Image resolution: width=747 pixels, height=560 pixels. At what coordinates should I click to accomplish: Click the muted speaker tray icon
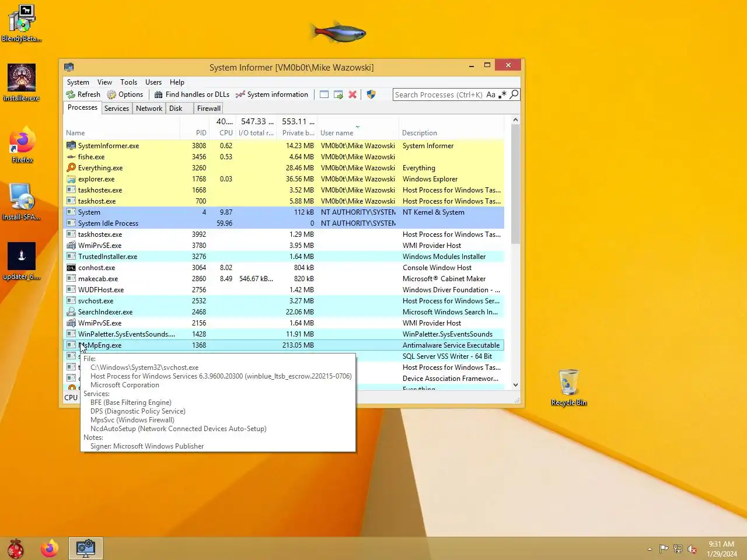(692, 549)
